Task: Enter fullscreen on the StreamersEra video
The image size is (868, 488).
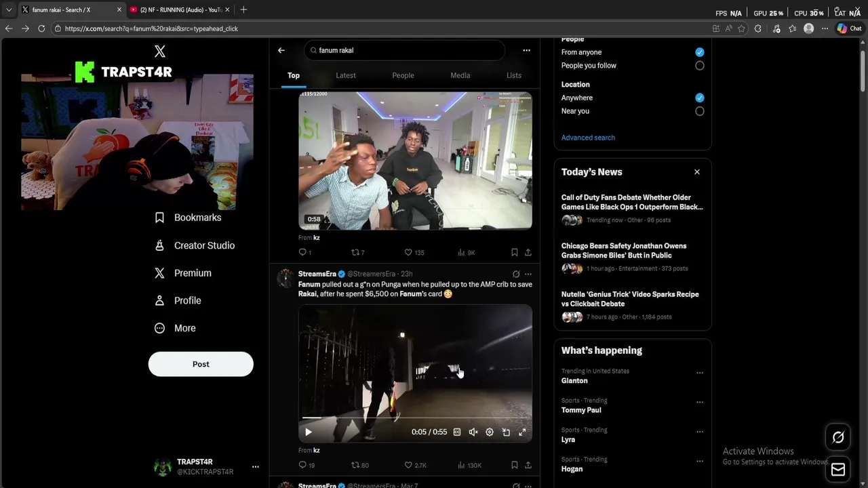Action: 522,432
